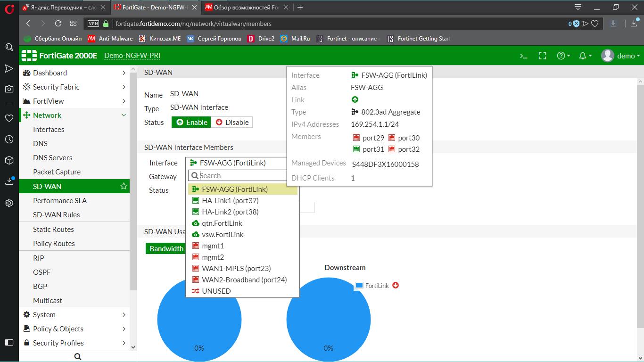Viewport: 644px width, 362px height.
Task: Open Кинозал.ME bookmark
Action: 160,39
